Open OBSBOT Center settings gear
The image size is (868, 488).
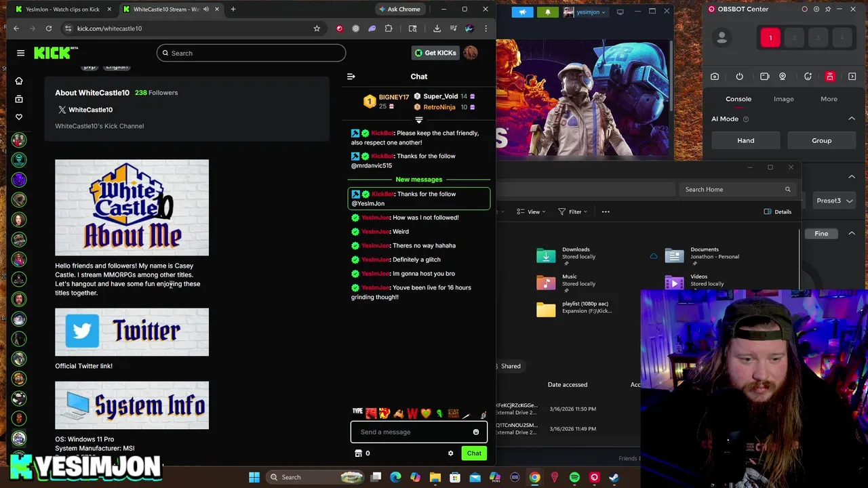pos(816,9)
